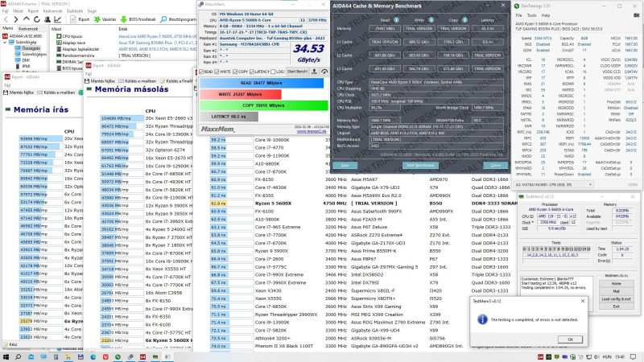Click the upload icon in MaxxMem
The width and height of the screenshot is (644, 362).
[x=314, y=72]
